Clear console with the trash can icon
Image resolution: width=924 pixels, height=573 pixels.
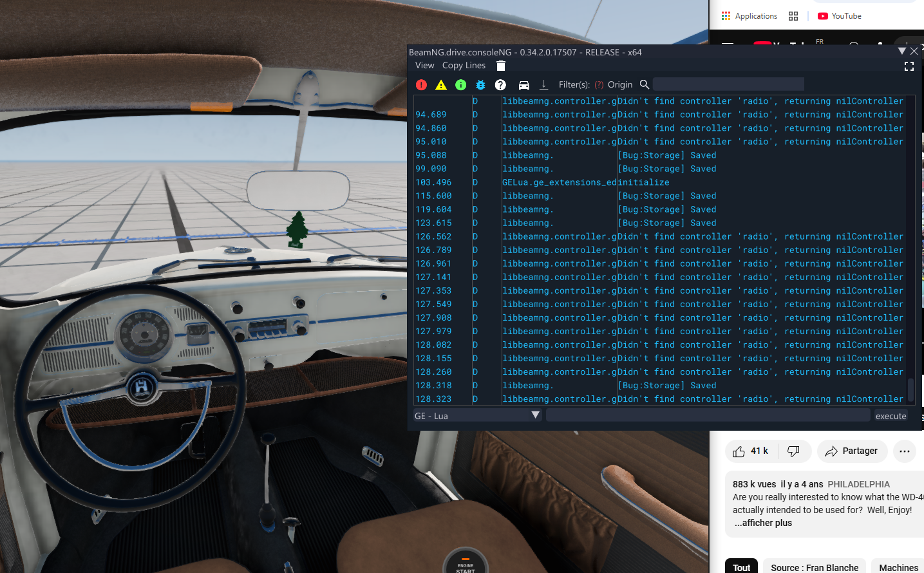[501, 65]
